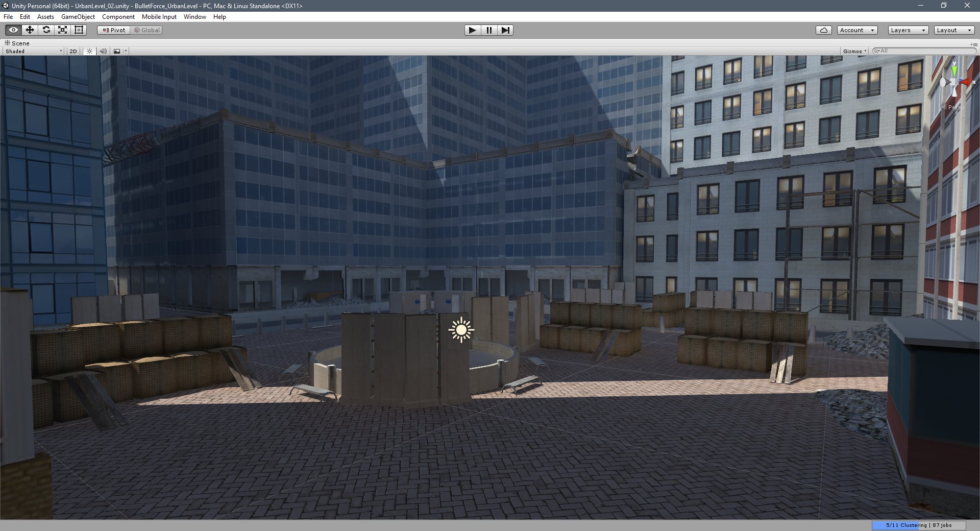Open the Cloud services panel
Screen dimensions: 980x531
824,30
